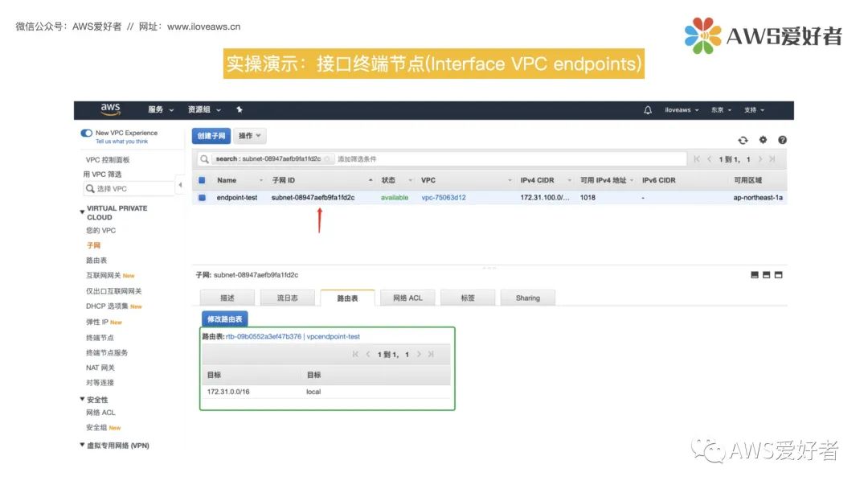Go to last page of the route table list
This screenshot has width=868, height=489.
(x=432, y=355)
